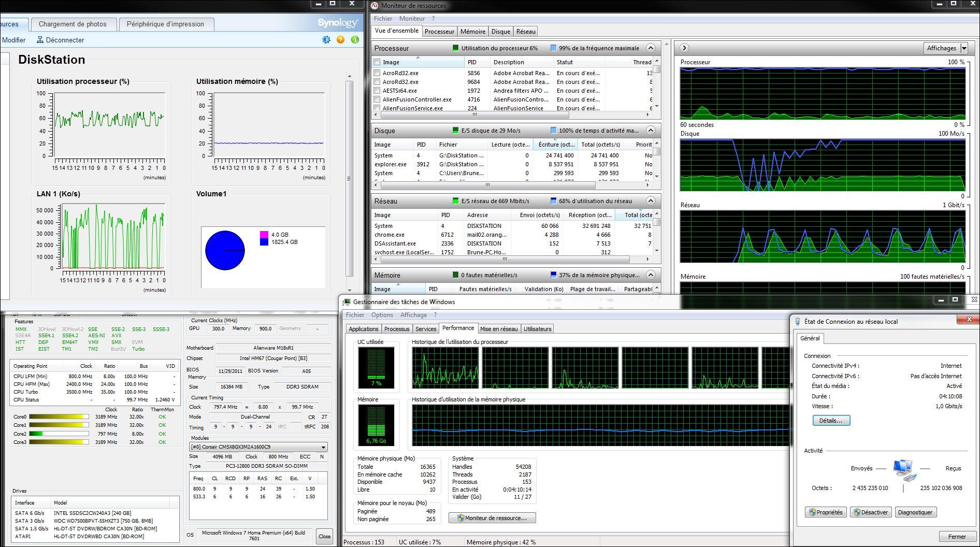Viewport: 980px width, 547px height.
Task: Tick the AESTSr64.exe process checkbox
Action: click(377, 91)
